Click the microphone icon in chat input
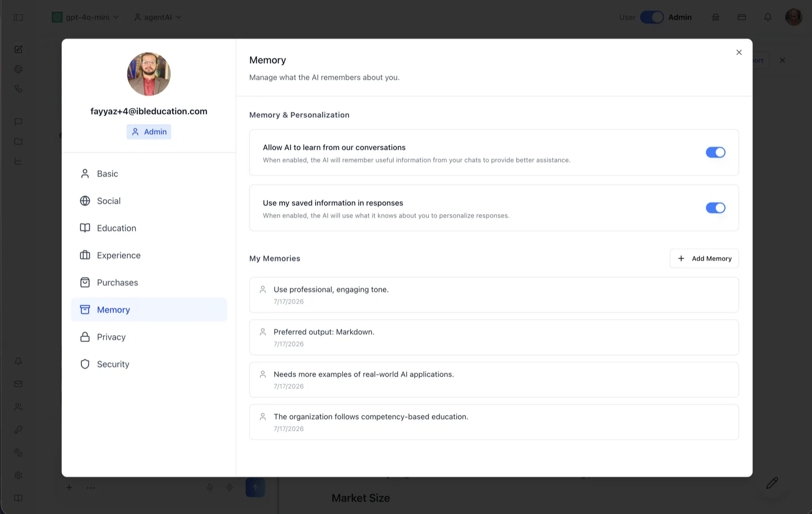Screen dimensions: 812x514 tap(210, 488)
